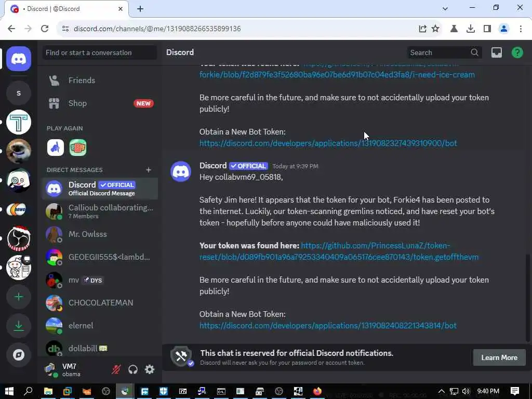The height and width of the screenshot is (399, 532).
Task: Launch the white horse activity in Play Again
Action: point(55,148)
